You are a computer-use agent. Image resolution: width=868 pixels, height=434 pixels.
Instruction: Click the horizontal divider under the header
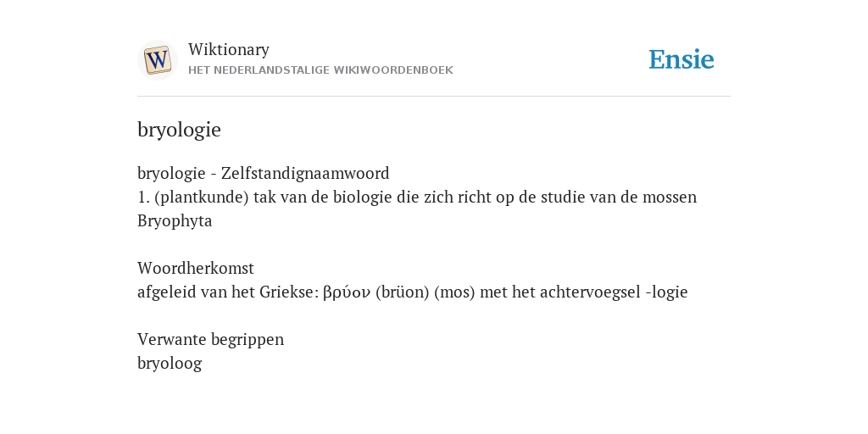(x=434, y=97)
